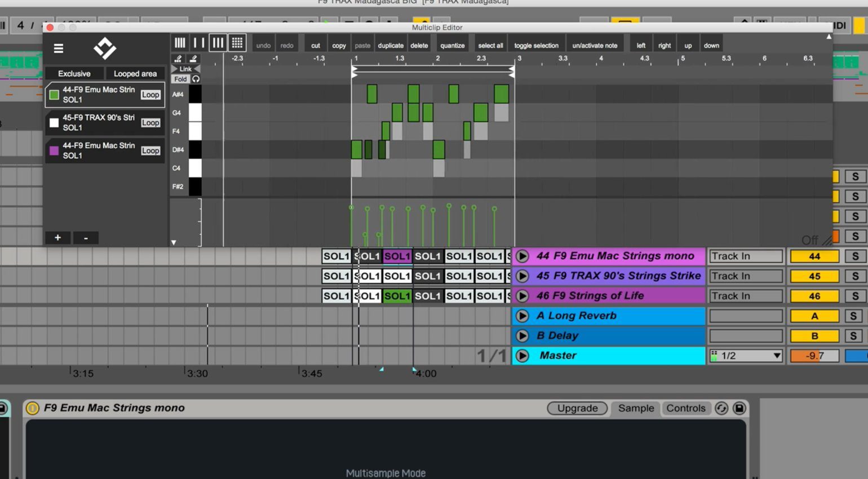868x479 pixels.
Task: Select the second pencil tool icon
Action: (193, 59)
